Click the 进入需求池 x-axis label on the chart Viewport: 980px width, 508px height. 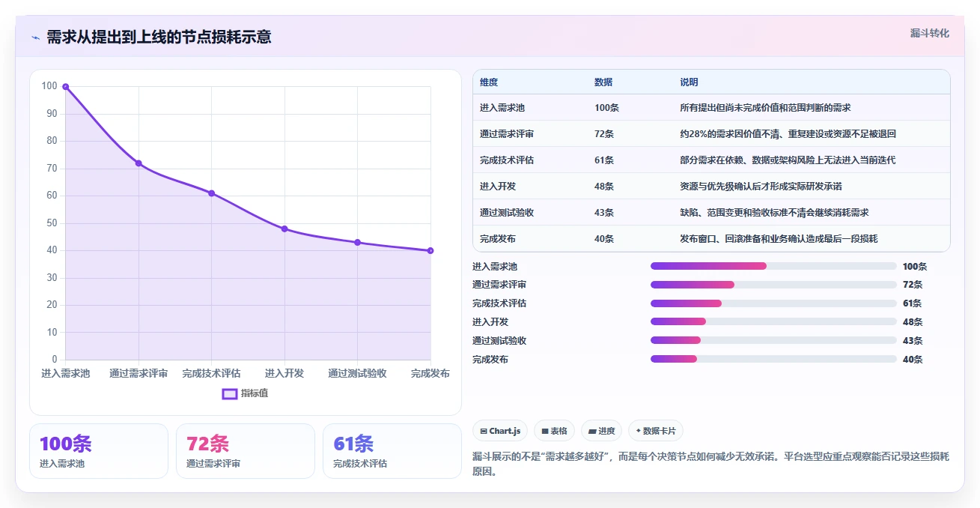coord(65,373)
